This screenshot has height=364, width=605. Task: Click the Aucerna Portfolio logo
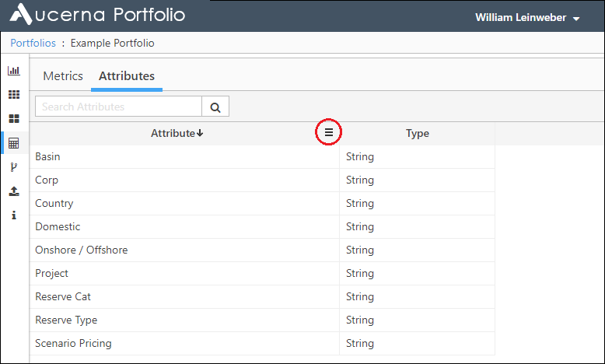click(x=97, y=14)
